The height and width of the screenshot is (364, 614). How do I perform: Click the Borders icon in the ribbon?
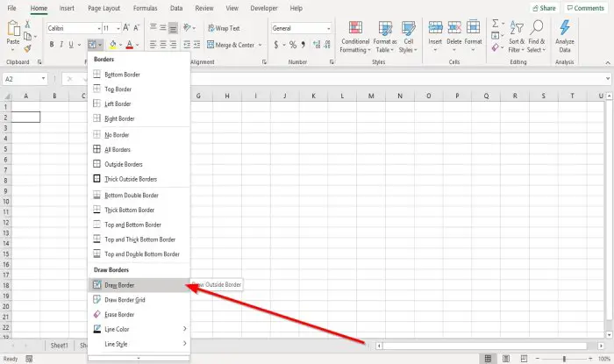pyautogui.click(x=92, y=45)
